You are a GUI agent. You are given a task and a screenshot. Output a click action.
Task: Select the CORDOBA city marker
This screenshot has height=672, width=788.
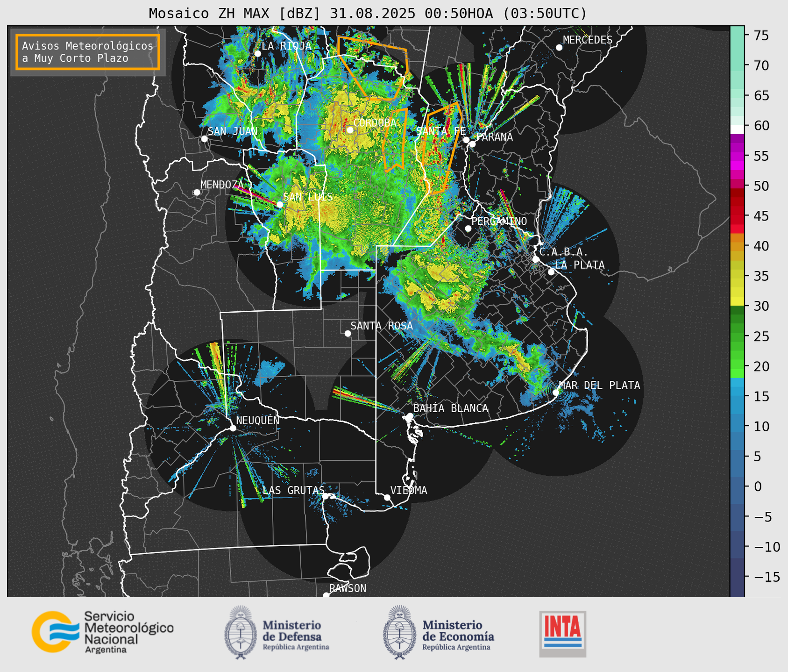(x=350, y=130)
